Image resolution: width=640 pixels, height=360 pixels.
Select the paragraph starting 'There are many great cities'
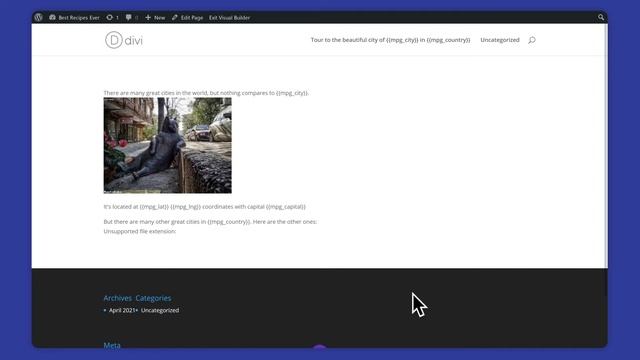tap(206, 93)
